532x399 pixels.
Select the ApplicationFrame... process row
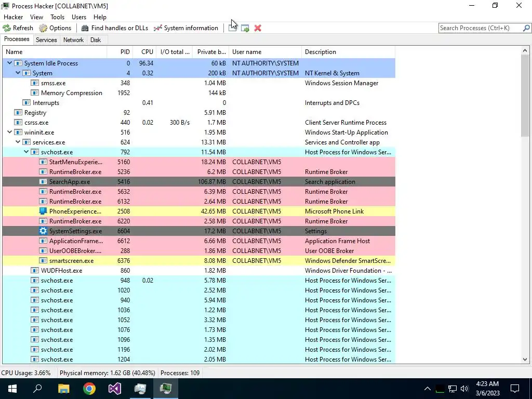point(199,241)
